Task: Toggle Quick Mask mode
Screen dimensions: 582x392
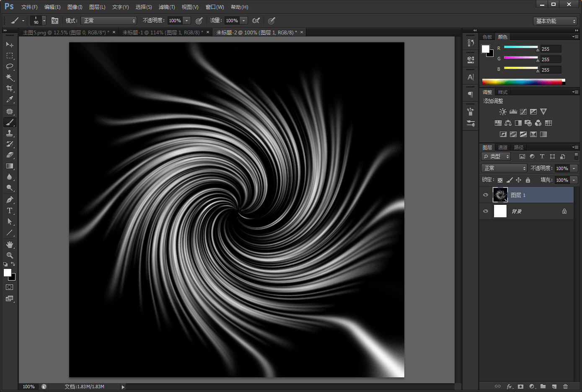Action: click(9, 287)
